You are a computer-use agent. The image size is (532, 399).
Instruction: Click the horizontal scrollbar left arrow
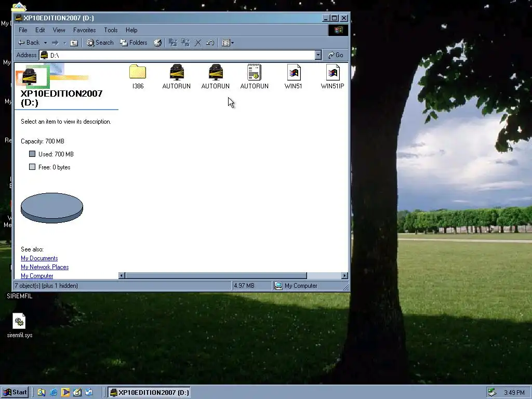click(x=122, y=275)
